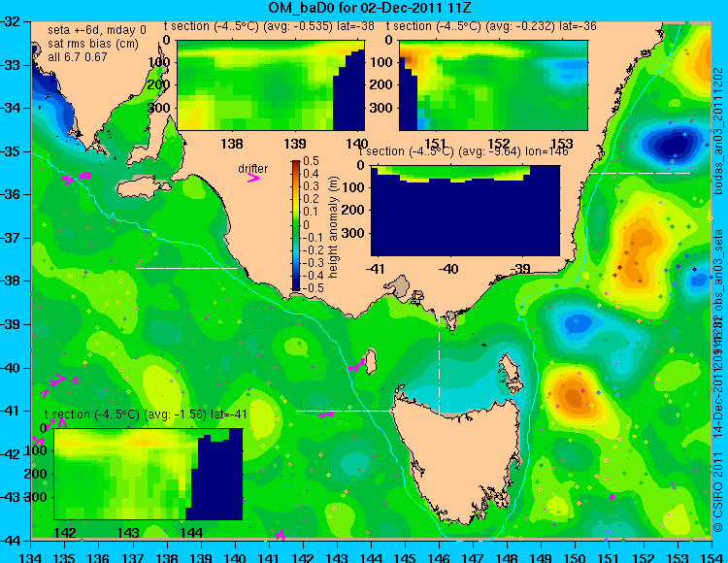Click the 't section' title ending in lat=-38
The width and height of the screenshot is (728, 563).
point(269,26)
